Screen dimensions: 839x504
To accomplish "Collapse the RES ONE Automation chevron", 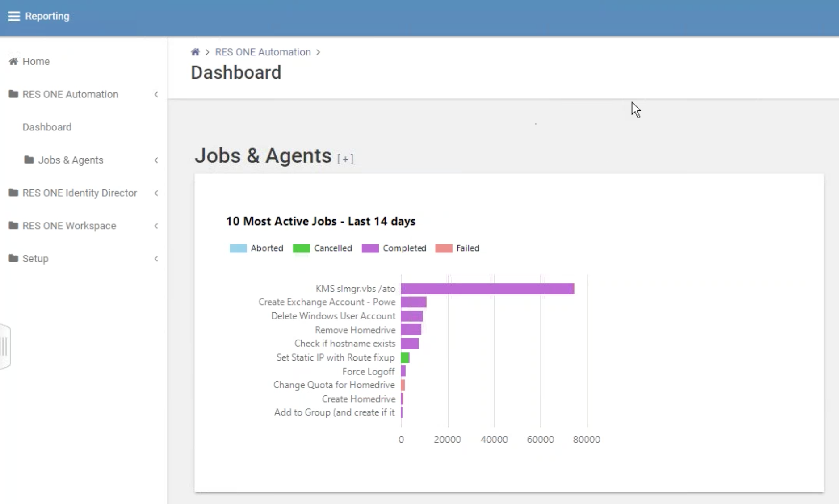I will (x=156, y=94).
